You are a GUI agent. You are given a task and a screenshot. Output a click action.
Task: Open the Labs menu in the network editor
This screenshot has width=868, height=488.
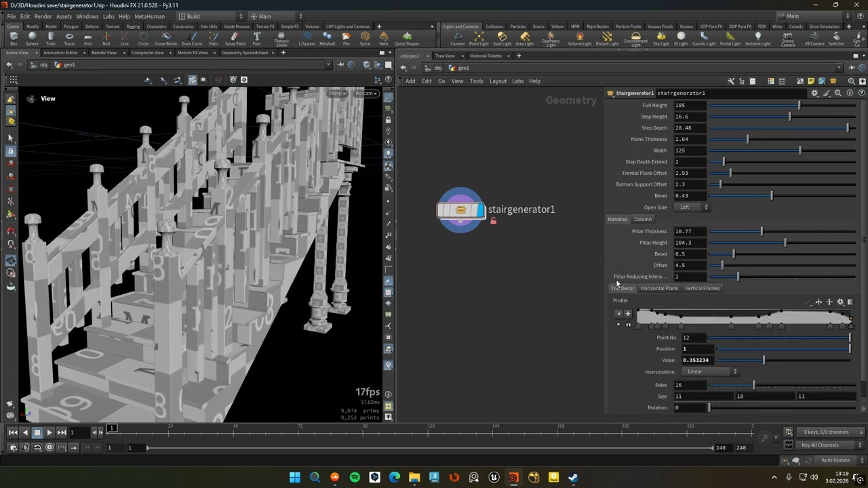(517, 81)
